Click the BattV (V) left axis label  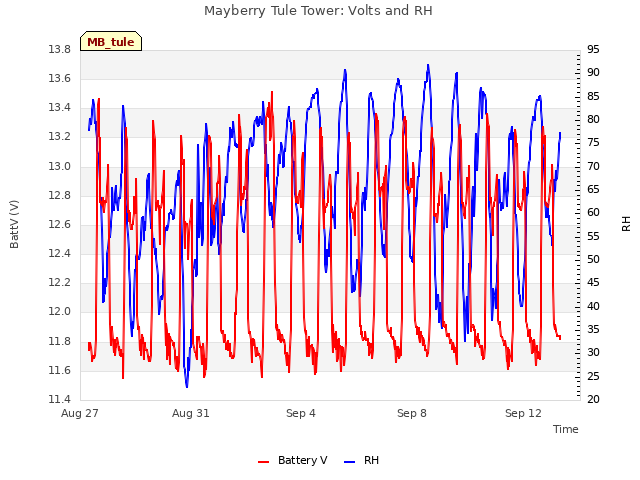coord(14,224)
